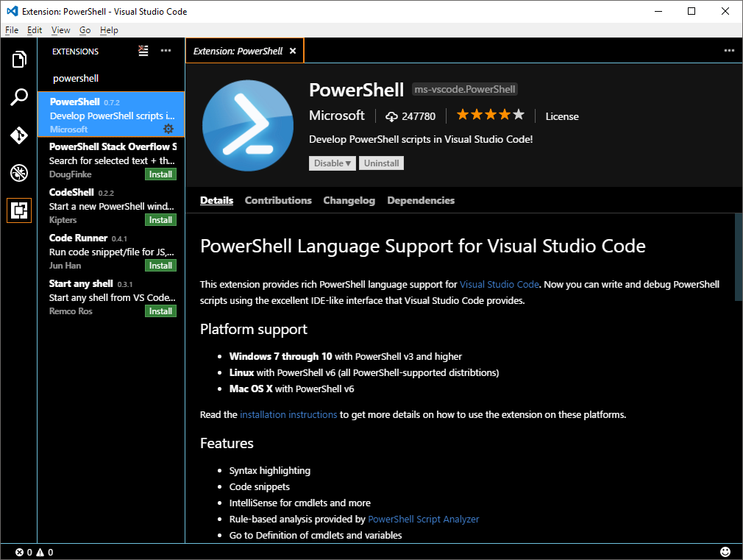This screenshot has height=560, width=743.
Task: Click the 'Syntax highlighting' list item
Action: pyautogui.click(x=270, y=470)
